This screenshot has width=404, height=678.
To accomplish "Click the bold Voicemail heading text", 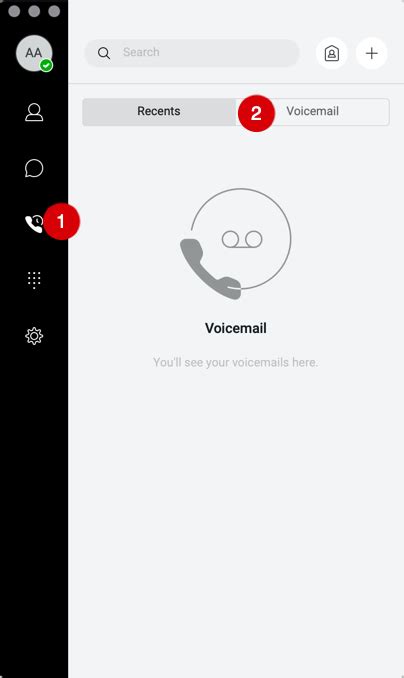I will pyautogui.click(x=236, y=328).
